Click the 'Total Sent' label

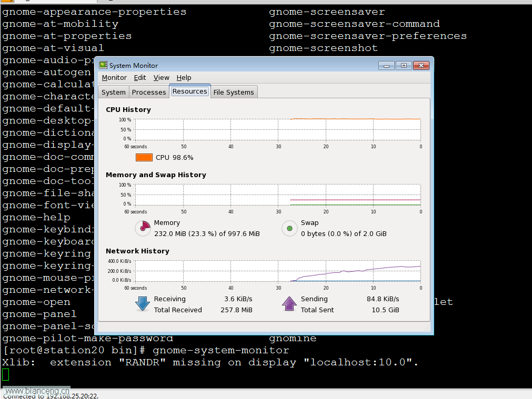(317, 310)
